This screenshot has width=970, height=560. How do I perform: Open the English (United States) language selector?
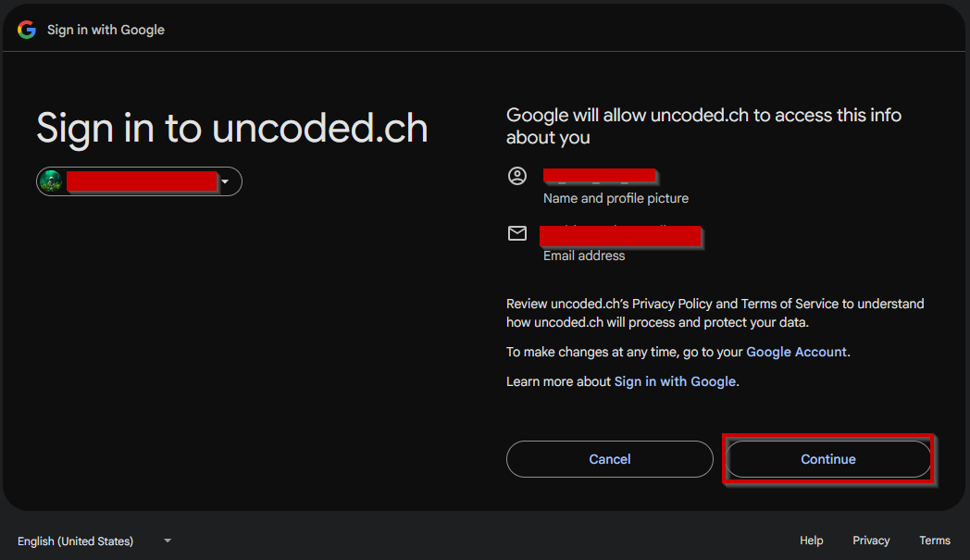[x=76, y=541]
